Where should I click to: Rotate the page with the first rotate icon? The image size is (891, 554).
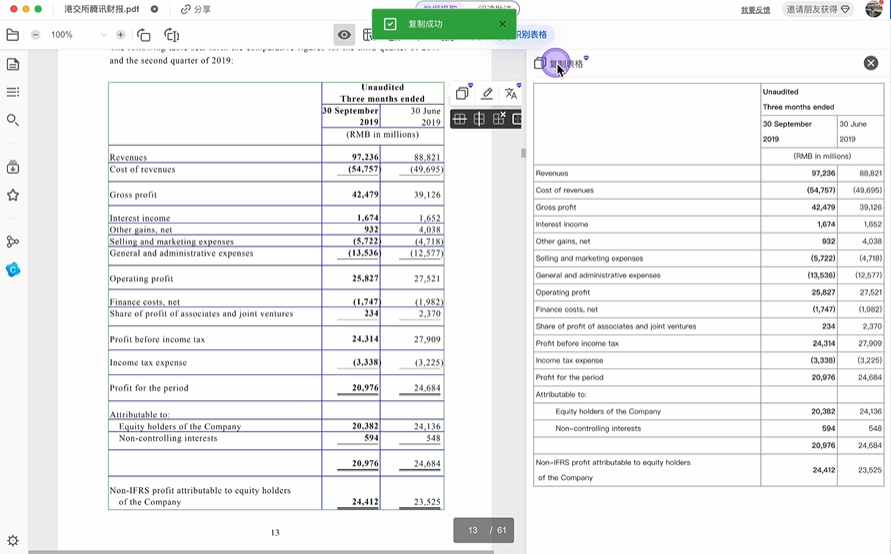144,35
